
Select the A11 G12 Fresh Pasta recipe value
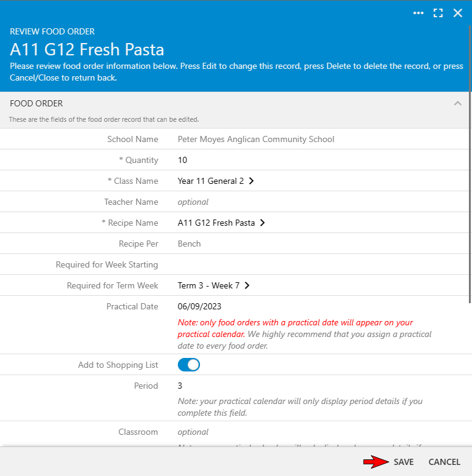[216, 223]
